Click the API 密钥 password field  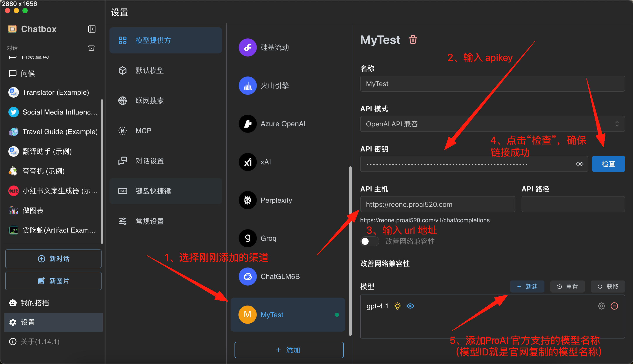(474, 164)
